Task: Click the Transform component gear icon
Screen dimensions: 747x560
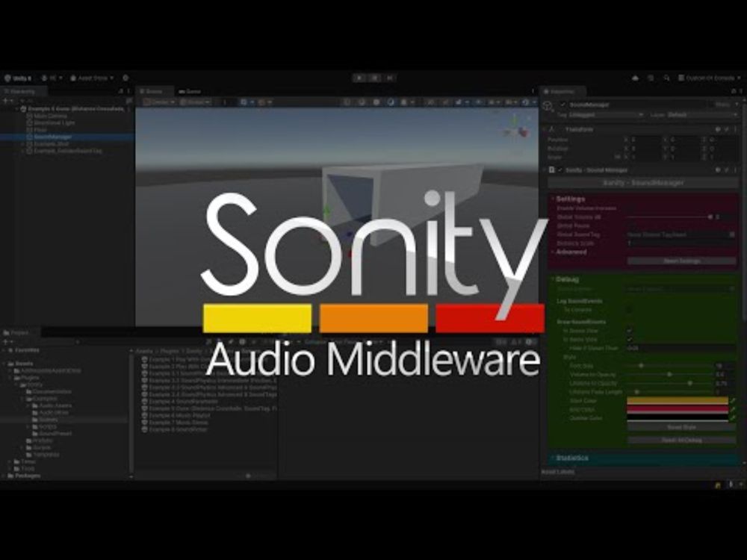Action: pos(718,129)
